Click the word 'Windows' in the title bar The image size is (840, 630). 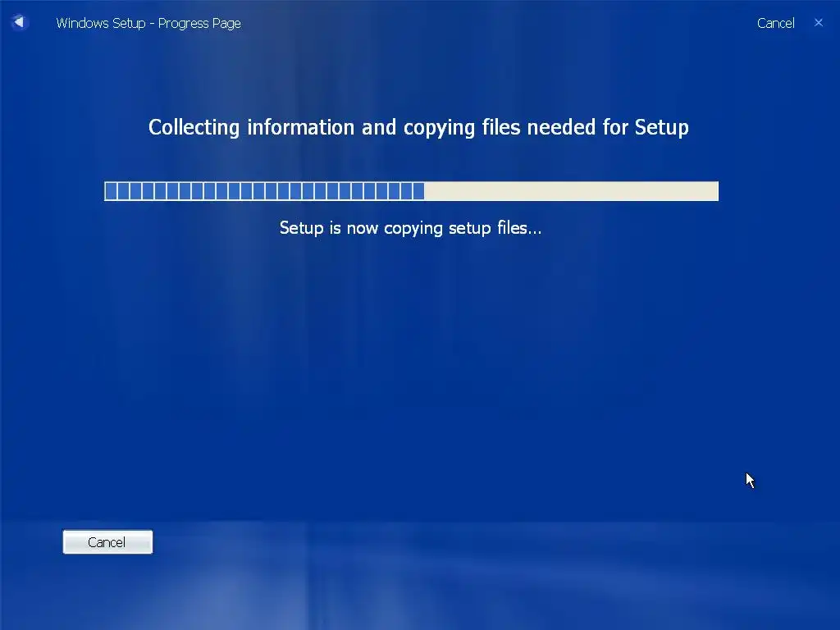(78, 23)
